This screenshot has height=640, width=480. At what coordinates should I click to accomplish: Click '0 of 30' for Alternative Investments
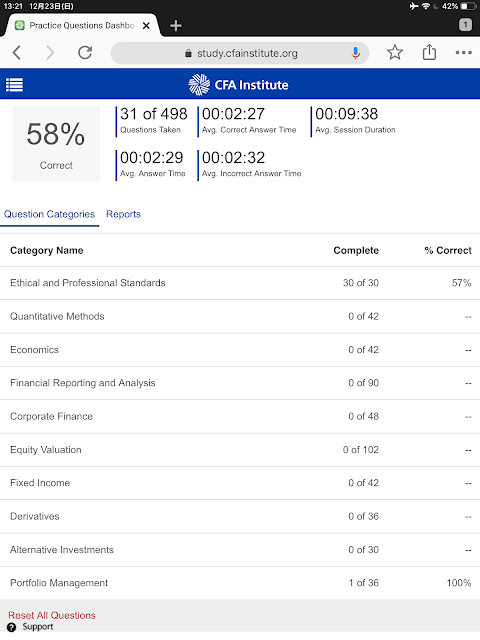click(364, 550)
